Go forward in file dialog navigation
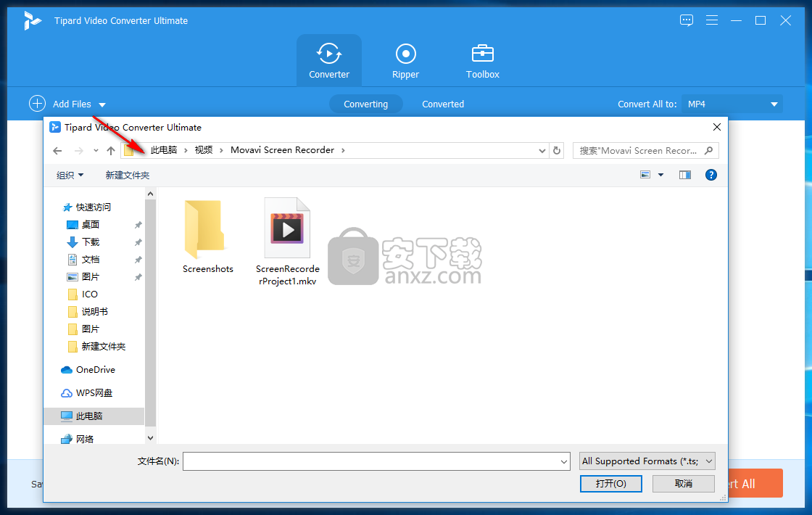The image size is (812, 515). pyautogui.click(x=79, y=150)
